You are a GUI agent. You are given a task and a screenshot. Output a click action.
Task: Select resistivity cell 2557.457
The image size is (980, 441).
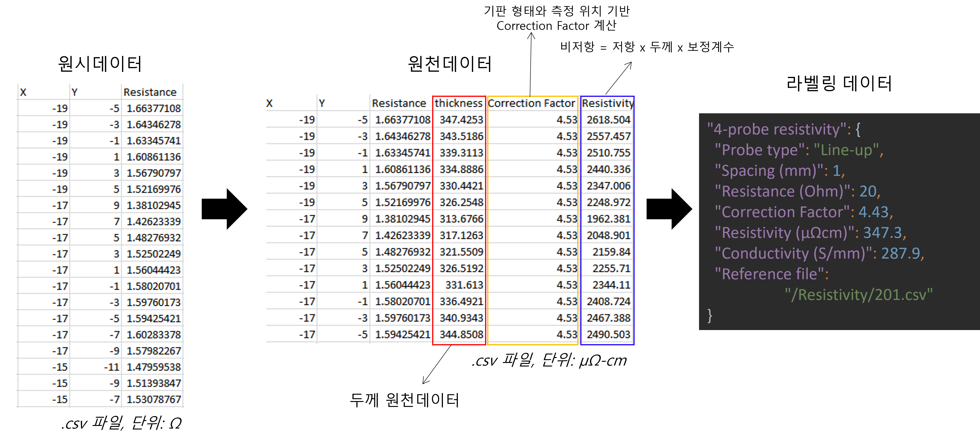[608, 136]
